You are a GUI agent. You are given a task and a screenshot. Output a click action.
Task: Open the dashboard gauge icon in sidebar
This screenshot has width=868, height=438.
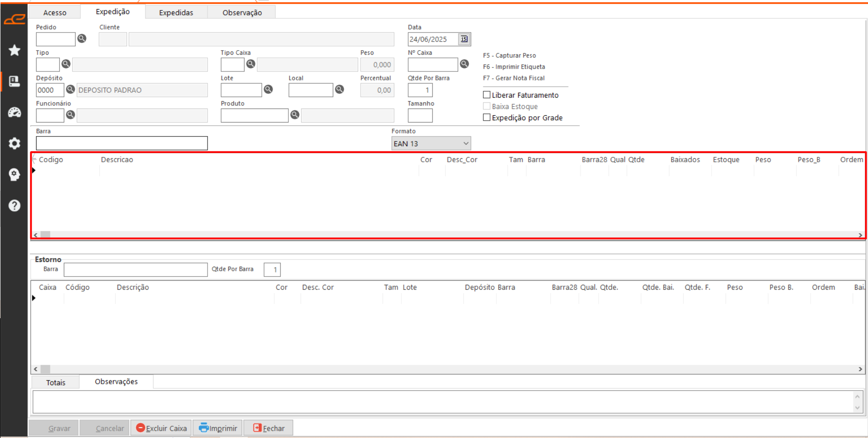click(x=14, y=112)
